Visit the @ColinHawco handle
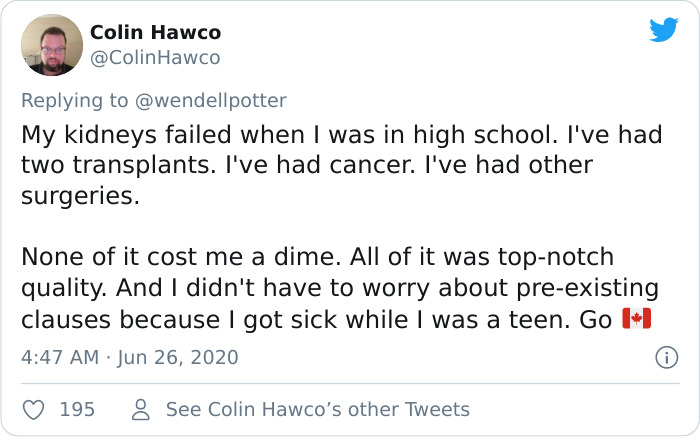This screenshot has width=700, height=437. coord(155,58)
